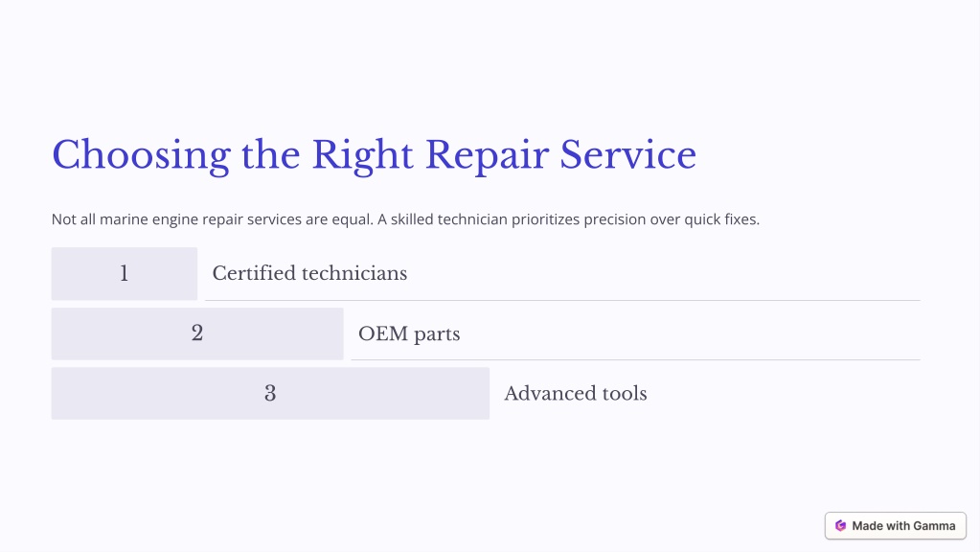Click the sentence about a skilled technician
The width and height of the screenshot is (980, 552).
[x=568, y=219]
